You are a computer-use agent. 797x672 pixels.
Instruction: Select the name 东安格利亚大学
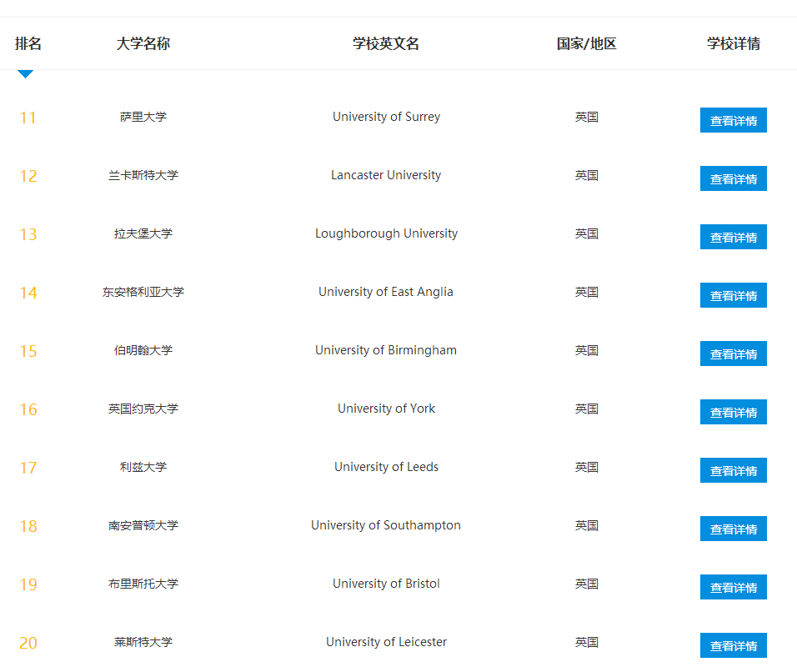143,292
